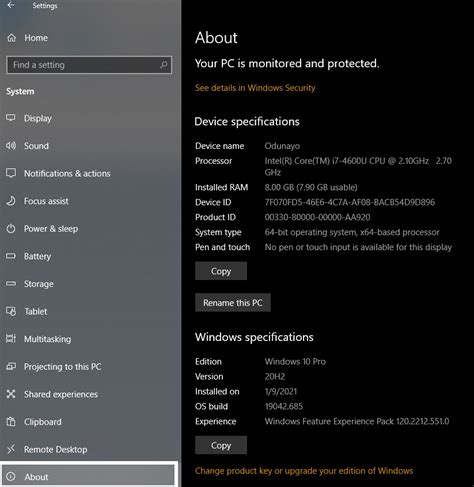Click the Rename this PC button
The width and height of the screenshot is (474, 487).
tap(233, 303)
